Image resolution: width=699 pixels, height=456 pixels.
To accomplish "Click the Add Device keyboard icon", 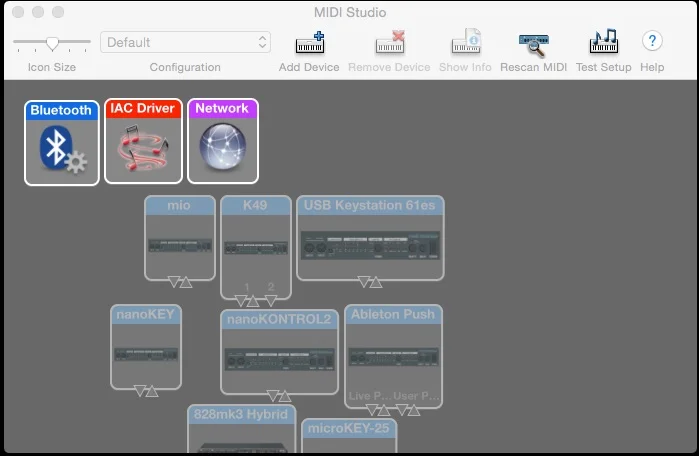I will [310, 42].
